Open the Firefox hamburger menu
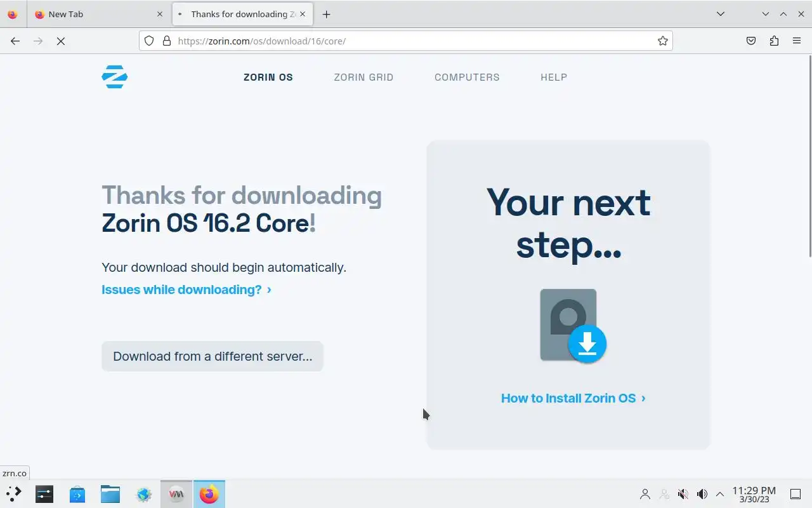The width and height of the screenshot is (812, 508). coord(797,41)
